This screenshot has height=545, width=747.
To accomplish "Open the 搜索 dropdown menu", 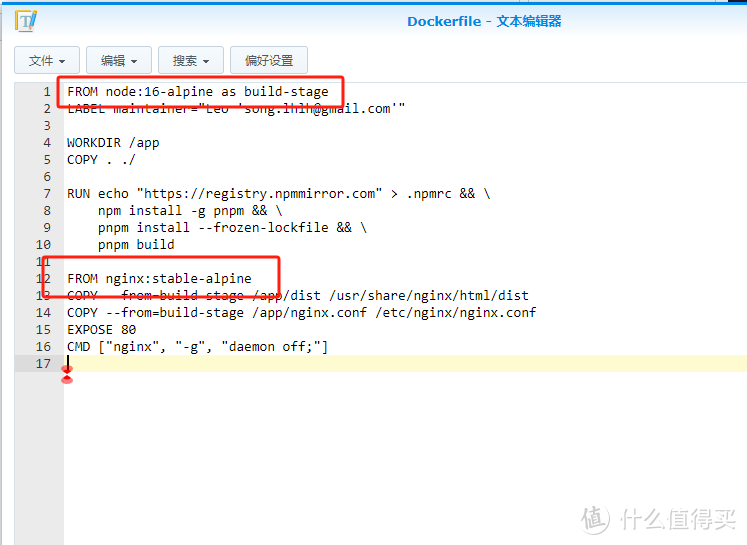I will click(191, 61).
